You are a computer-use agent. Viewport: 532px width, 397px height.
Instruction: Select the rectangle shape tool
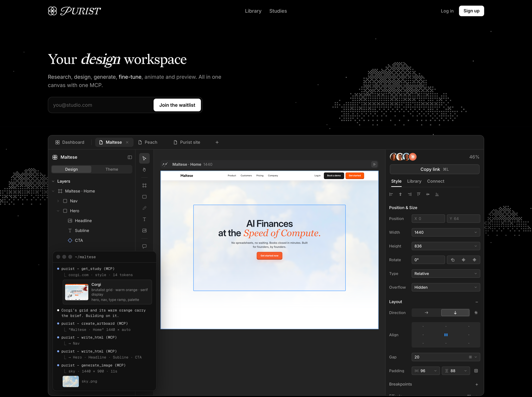point(144,197)
